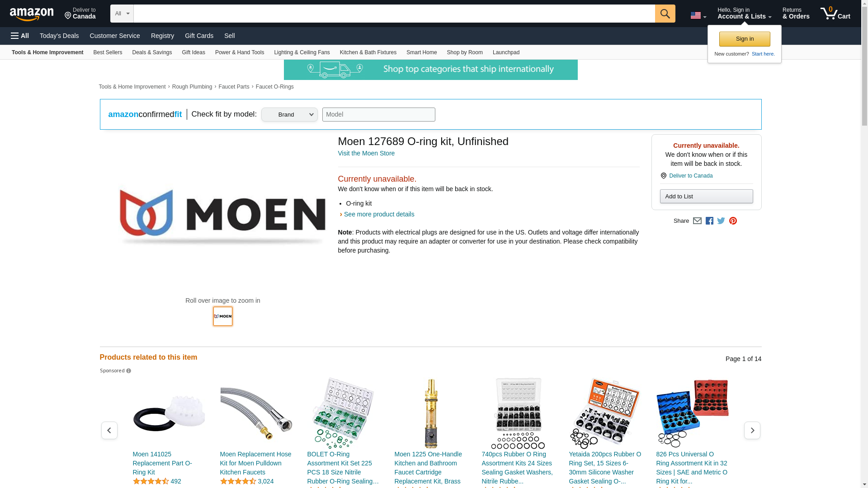
Task: Open the All hamburger menu
Action: pyautogui.click(x=20, y=36)
